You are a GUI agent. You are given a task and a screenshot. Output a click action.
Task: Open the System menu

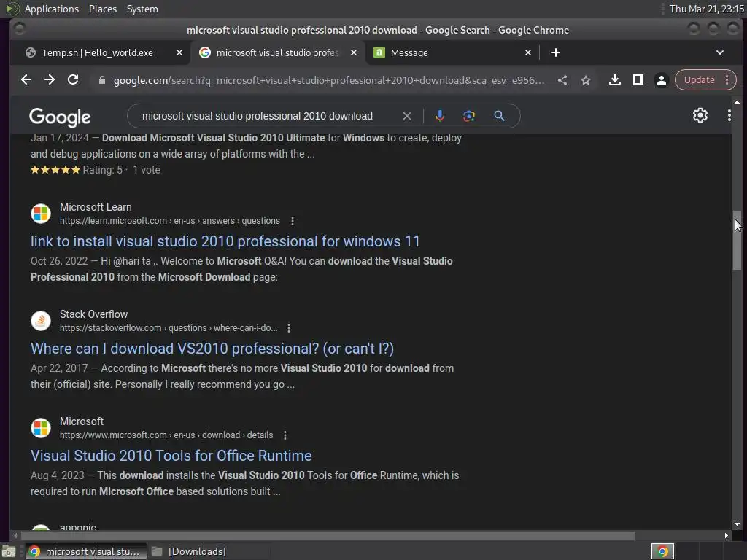(x=142, y=9)
